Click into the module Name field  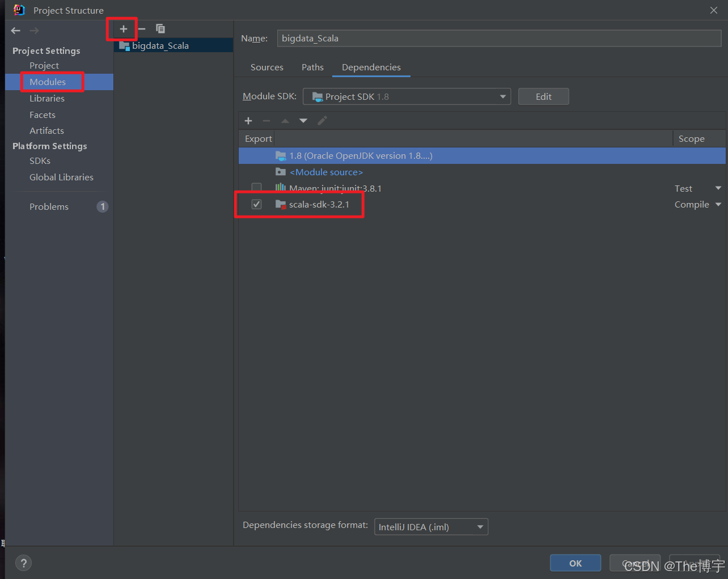pyautogui.click(x=499, y=38)
